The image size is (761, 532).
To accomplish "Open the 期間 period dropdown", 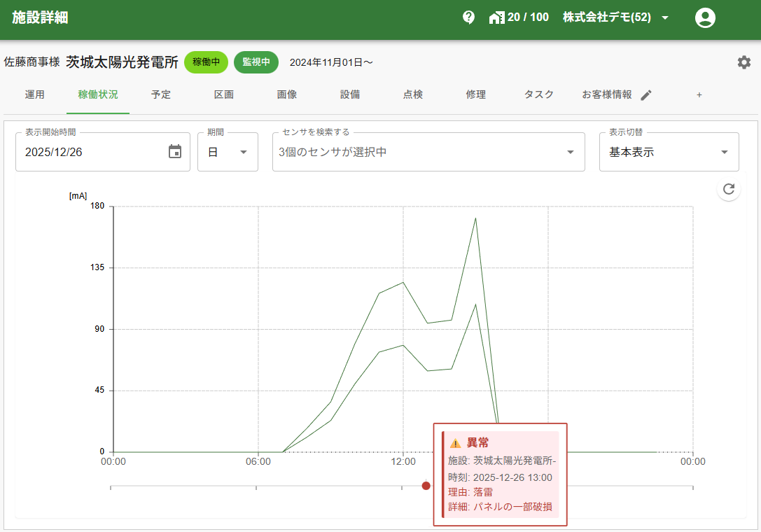I will click(228, 152).
